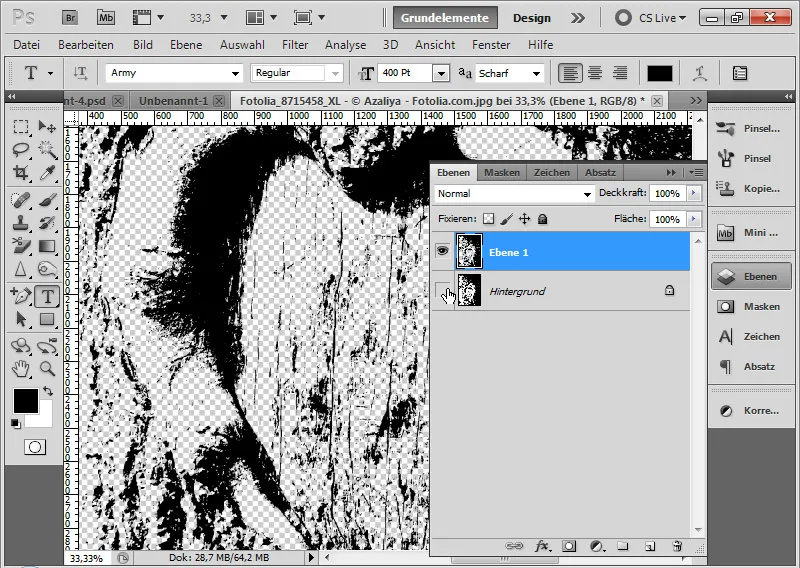Viewport: 800px width, 568px height.
Task: Switch to the Masken tab
Action: click(x=502, y=172)
